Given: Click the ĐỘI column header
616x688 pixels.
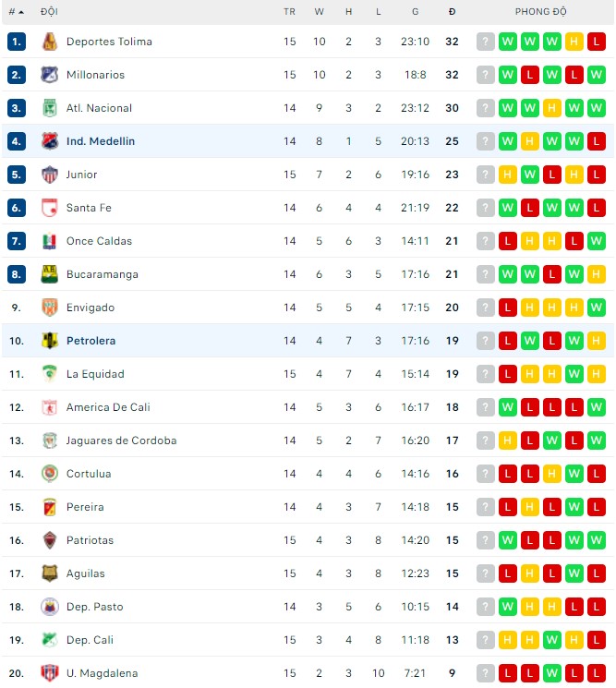Looking at the screenshot, I should pos(49,12).
